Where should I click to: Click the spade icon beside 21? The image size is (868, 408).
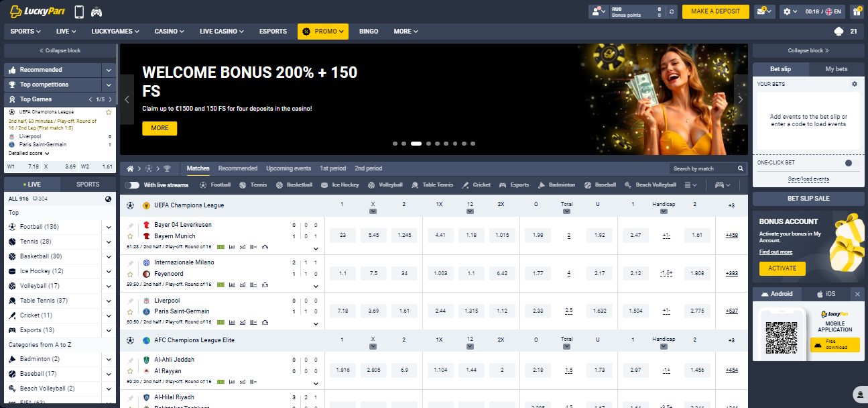click(x=838, y=32)
